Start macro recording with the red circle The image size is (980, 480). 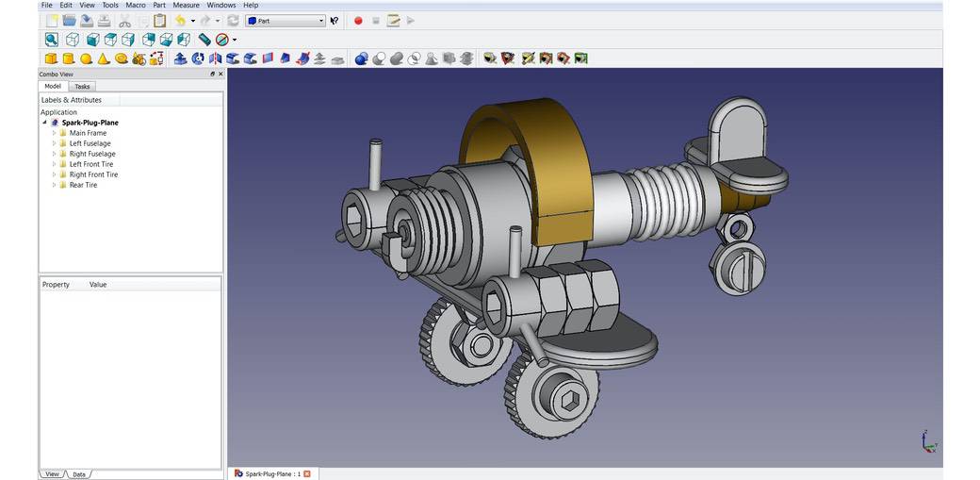tap(358, 21)
